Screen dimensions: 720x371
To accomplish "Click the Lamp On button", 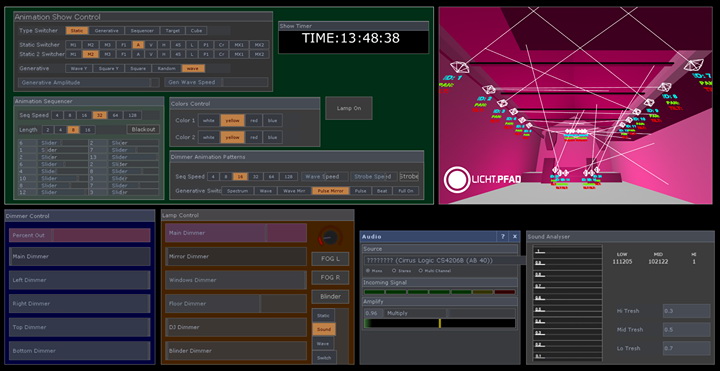I will coord(349,108).
